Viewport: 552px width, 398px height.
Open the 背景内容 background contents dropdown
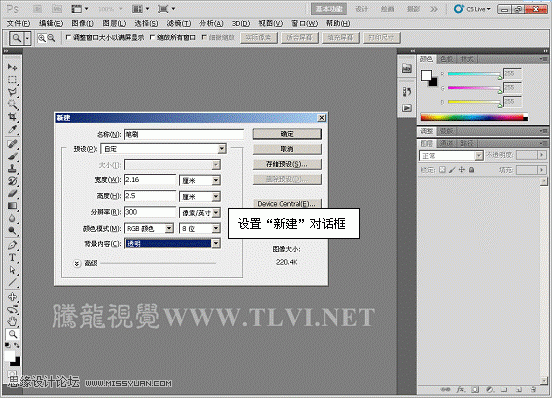tap(216, 243)
